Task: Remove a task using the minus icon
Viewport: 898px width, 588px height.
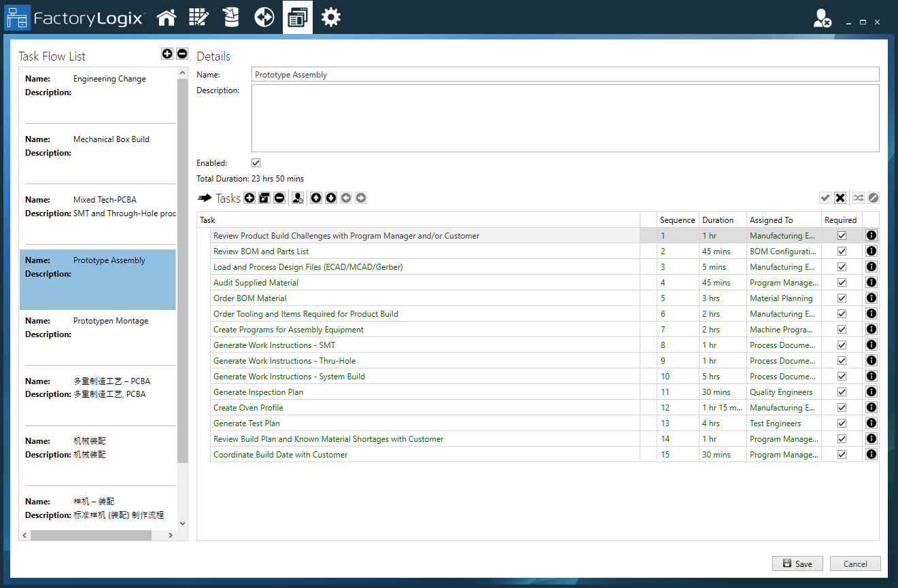Action: 279,198
